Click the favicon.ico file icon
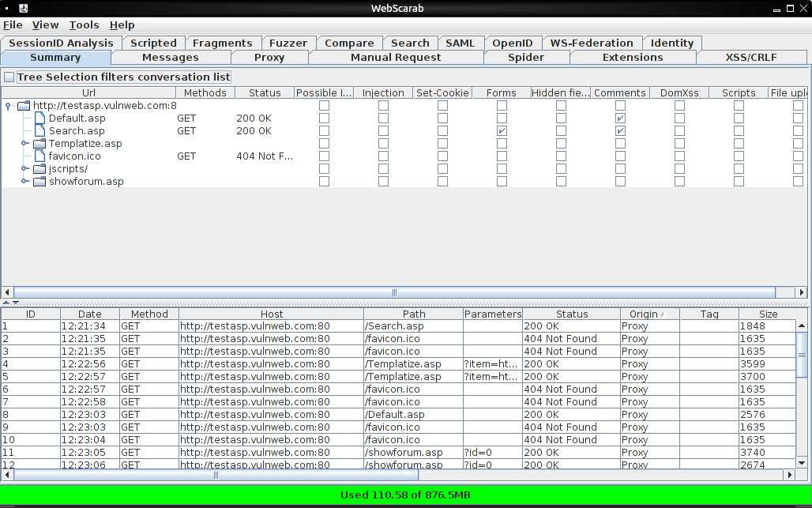The image size is (812, 508). tap(39, 156)
